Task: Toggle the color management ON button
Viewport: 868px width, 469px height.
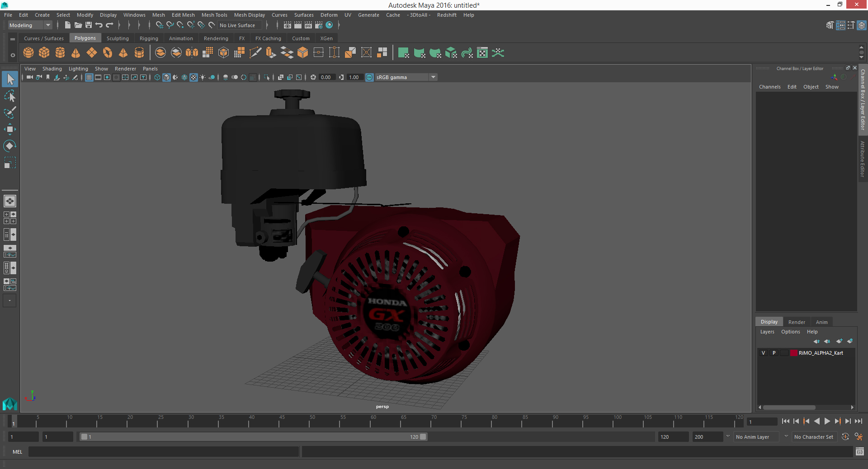Action: [x=369, y=77]
